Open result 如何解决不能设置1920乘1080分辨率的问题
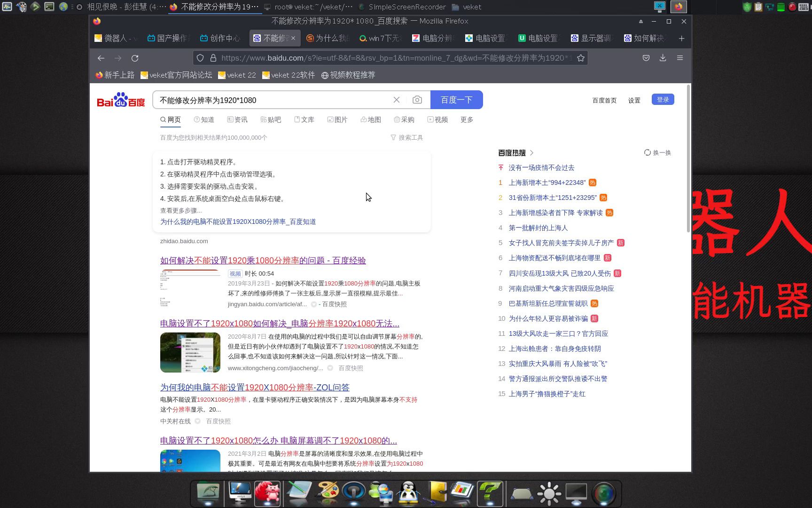 coord(263,260)
